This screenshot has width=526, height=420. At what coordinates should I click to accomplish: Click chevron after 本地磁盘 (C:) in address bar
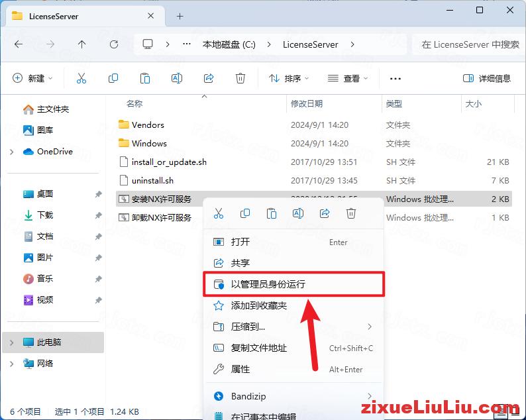pyautogui.click(x=269, y=44)
